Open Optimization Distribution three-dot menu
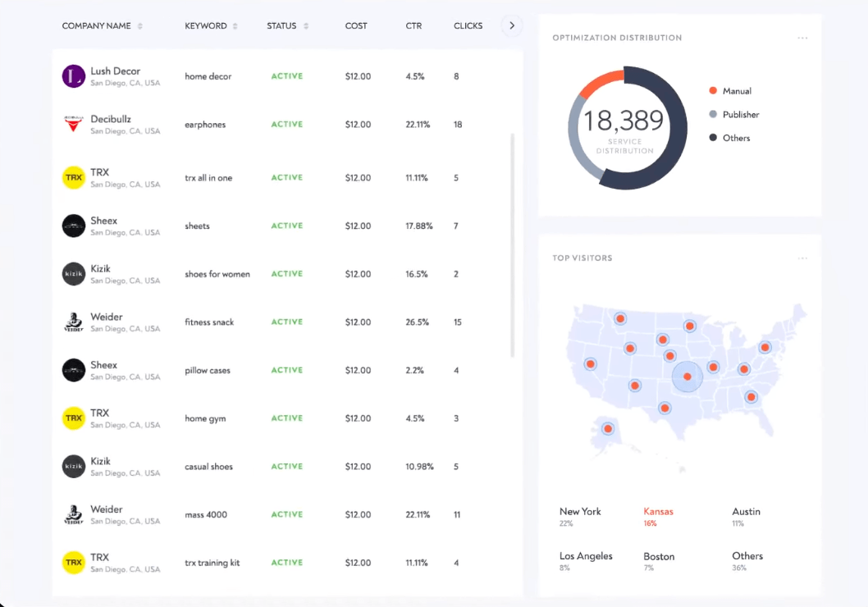Image resolution: width=868 pixels, height=607 pixels. point(802,38)
